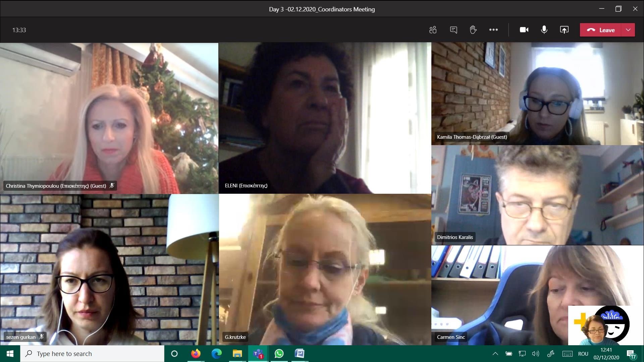This screenshot has width=644, height=362.
Task: Open Microsoft Word from the taskbar
Action: click(x=300, y=354)
